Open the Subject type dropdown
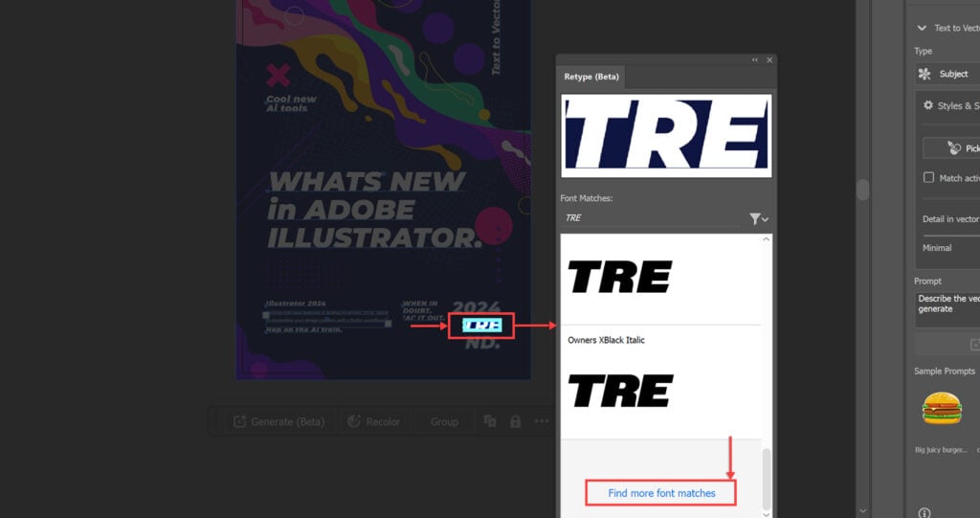Screen dimensions: 980x518 (x=947, y=74)
